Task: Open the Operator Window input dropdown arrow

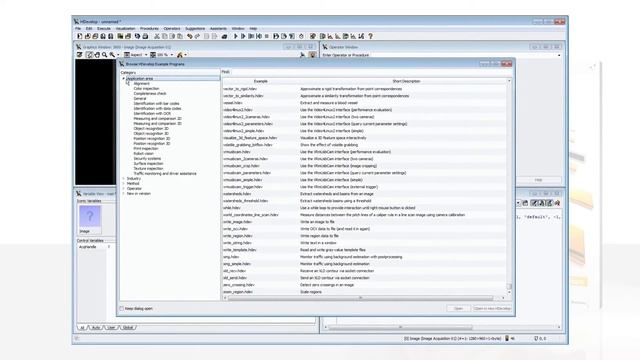Action: click(x=559, y=55)
